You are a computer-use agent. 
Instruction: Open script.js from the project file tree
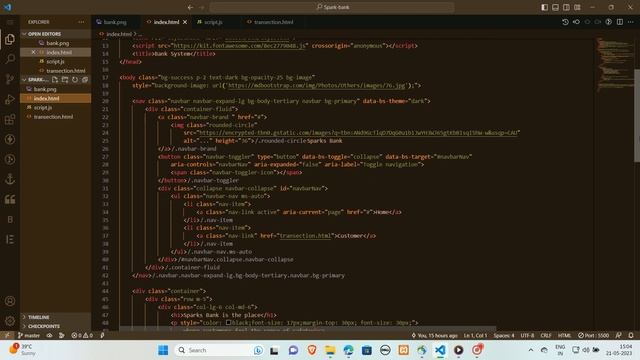click(56, 107)
